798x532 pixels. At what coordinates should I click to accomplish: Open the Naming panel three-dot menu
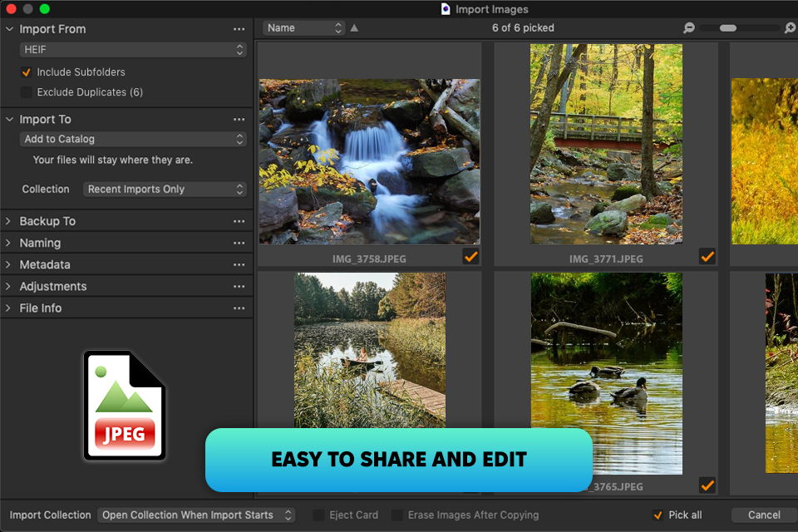(x=239, y=244)
